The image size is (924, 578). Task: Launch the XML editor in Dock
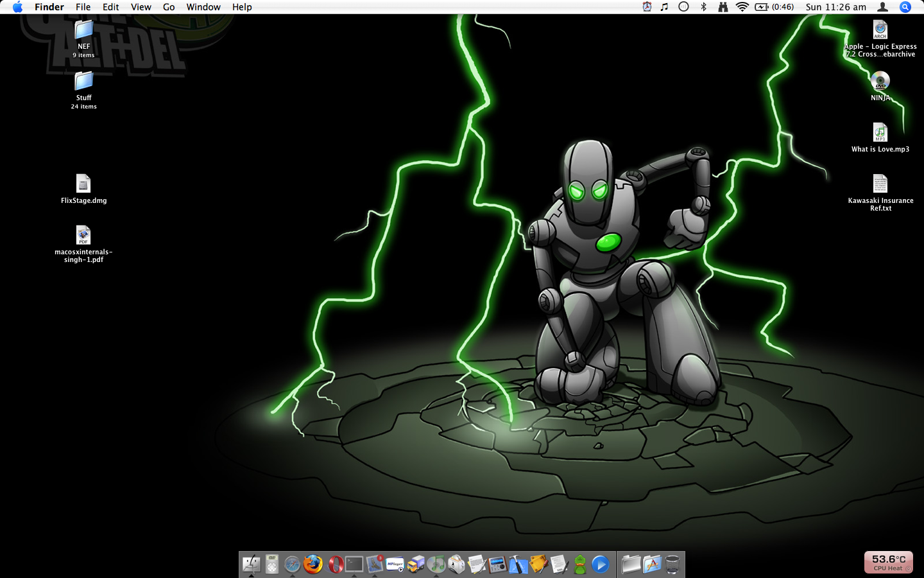560,565
